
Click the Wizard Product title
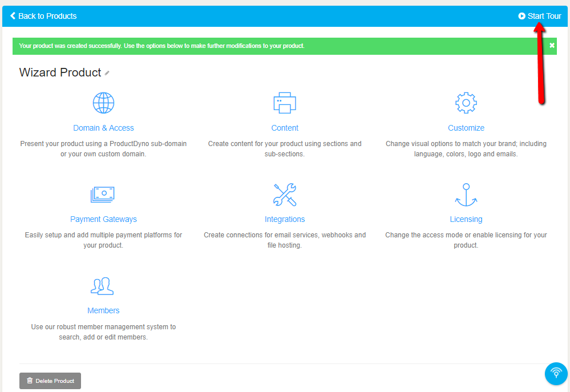(x=60, y=72)
